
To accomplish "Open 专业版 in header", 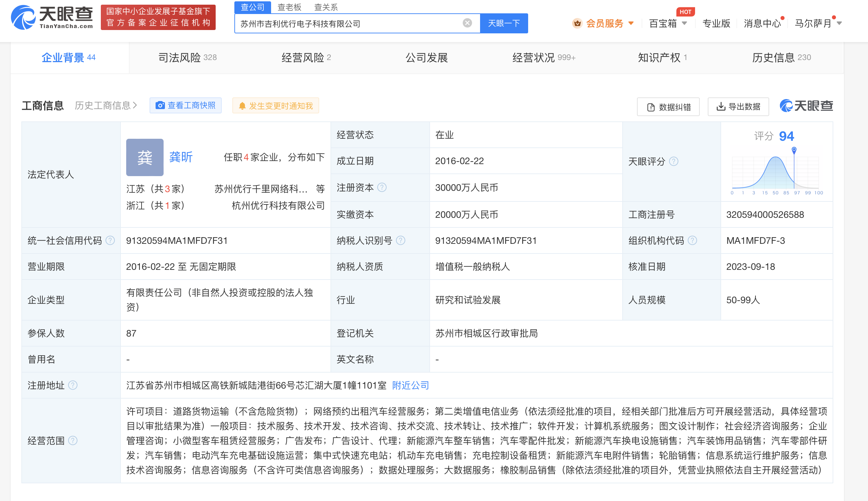I will click(x=716, y=23).
